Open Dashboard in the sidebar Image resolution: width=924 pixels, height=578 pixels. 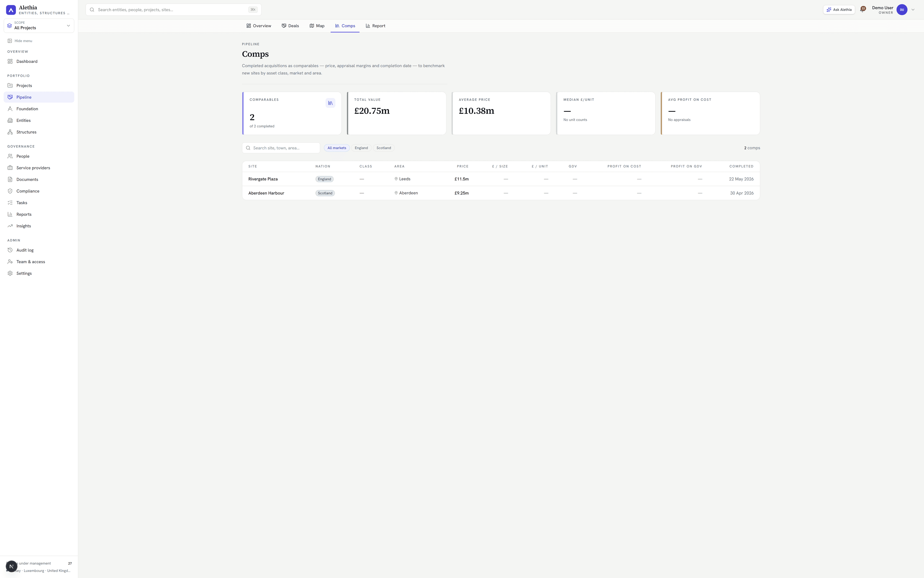pos(39,62)
